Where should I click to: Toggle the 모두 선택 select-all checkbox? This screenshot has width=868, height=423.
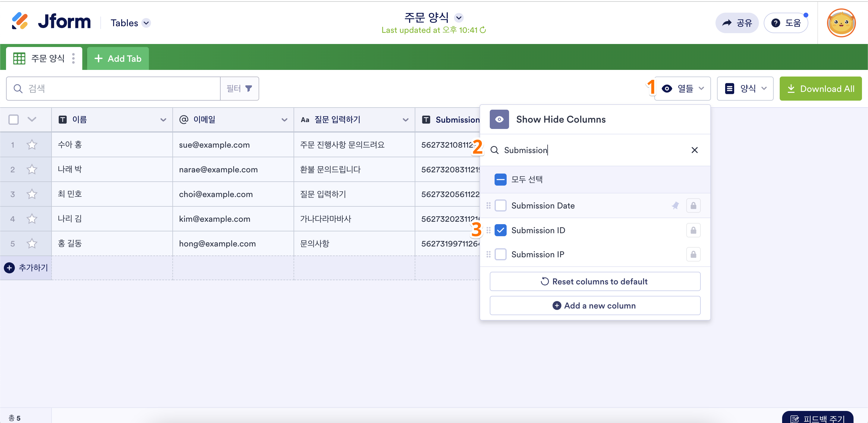500,180
